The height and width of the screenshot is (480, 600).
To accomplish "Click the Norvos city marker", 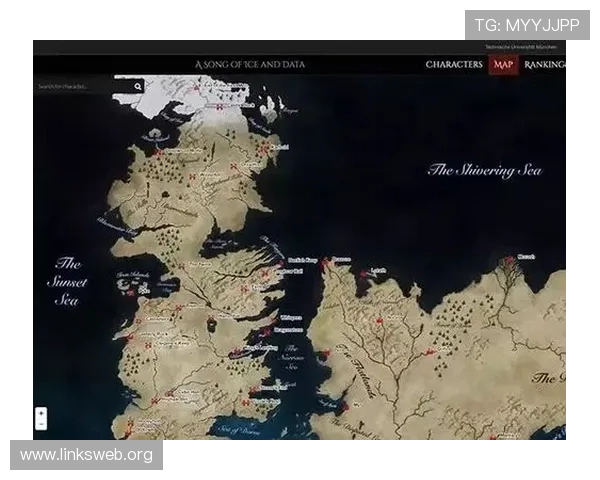I will point(377,322).
